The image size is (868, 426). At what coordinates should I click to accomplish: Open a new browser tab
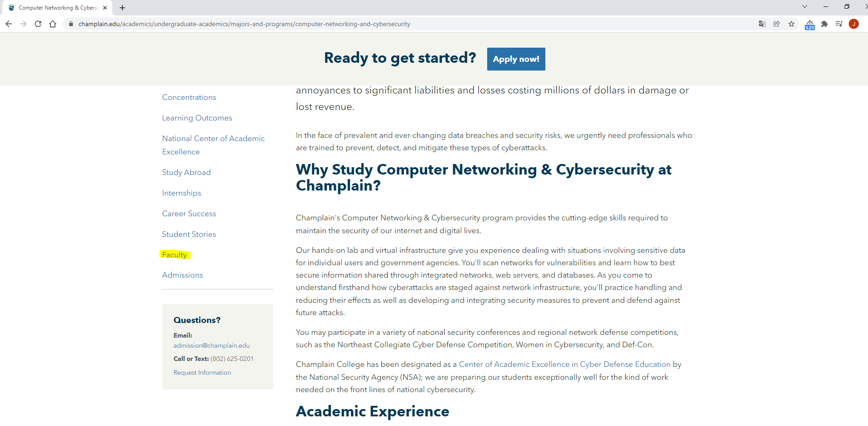(122, 8)
